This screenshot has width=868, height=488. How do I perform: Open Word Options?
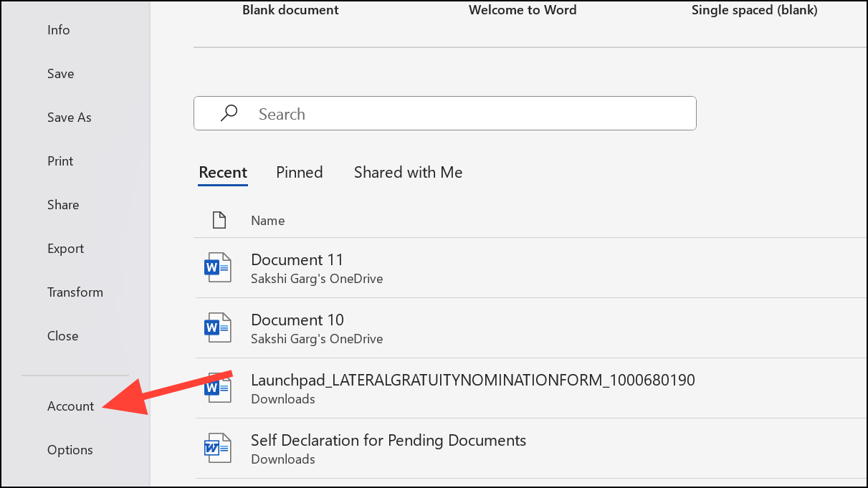pyautogui.click(x=70, y=449)
